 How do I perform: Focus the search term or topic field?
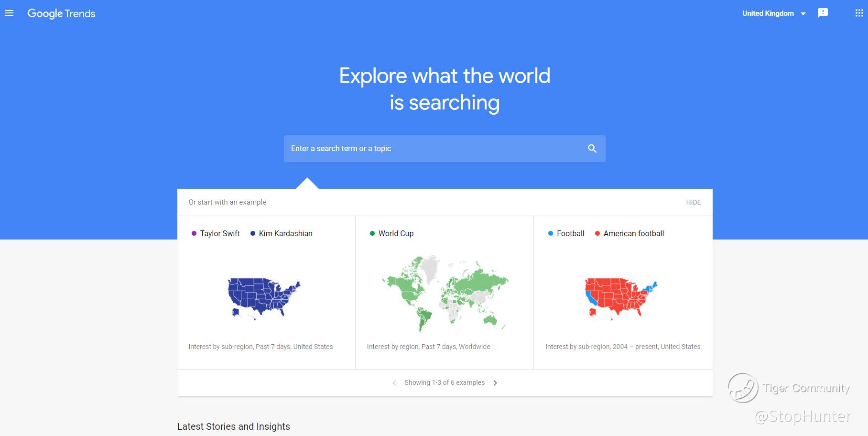(445, 149)
